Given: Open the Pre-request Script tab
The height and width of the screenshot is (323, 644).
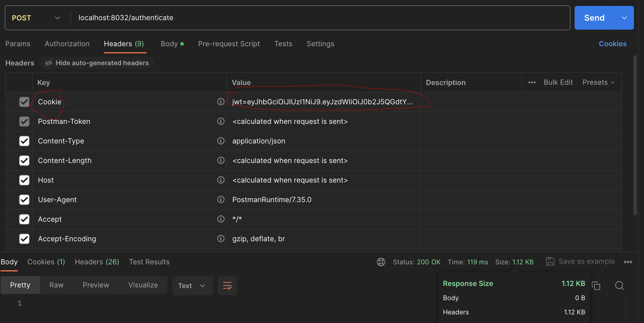Looking at the screenshot, I should [x=229, y=44].
